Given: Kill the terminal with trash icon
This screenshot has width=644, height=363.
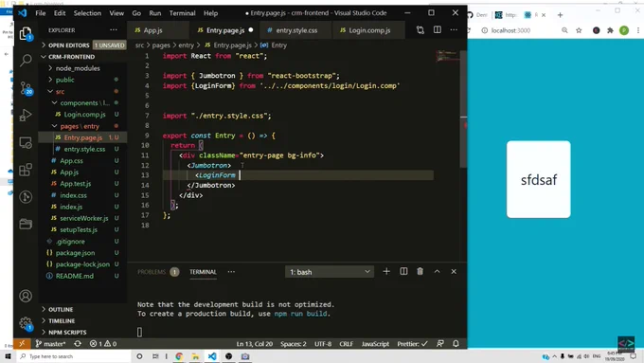Looking at the screenshot, I should (x=420, y=272).
